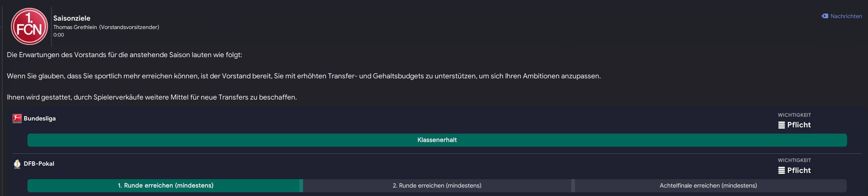Click the Pflicht label for Bundesliga
868x196 pixels.
click(x=799, y=125)
